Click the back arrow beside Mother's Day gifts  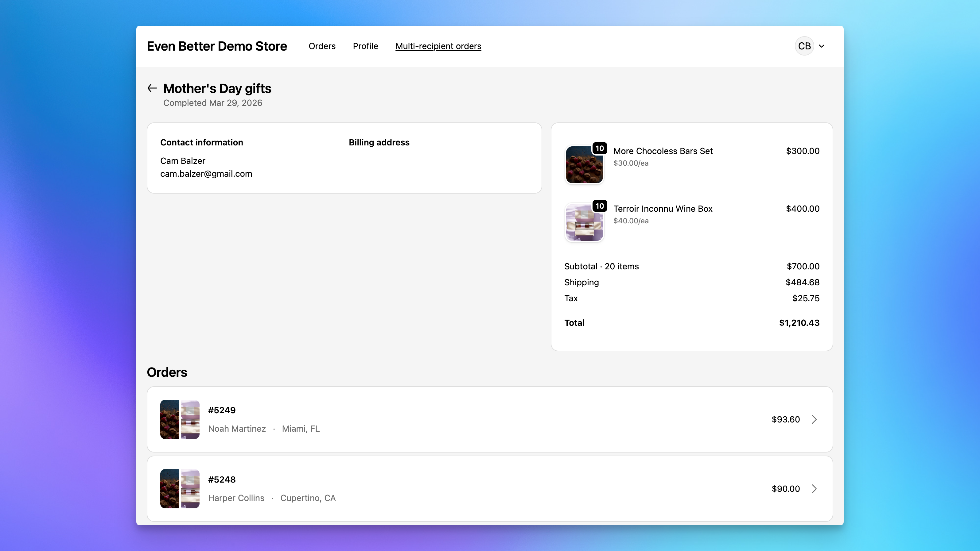pos(152,88)
